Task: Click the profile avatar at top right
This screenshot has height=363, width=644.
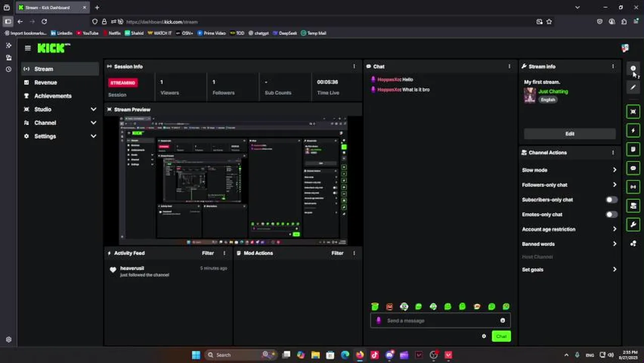Action: click(x=625, y=48)
